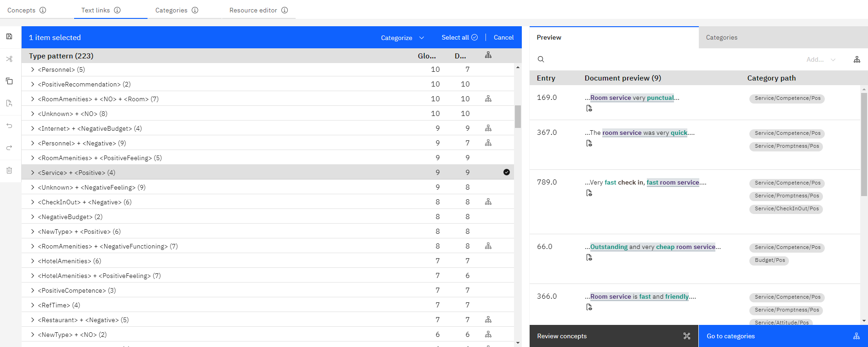Click the search magnifier in Preview panel
Screen dimensions: 868x347
click(x=541, y=59)
